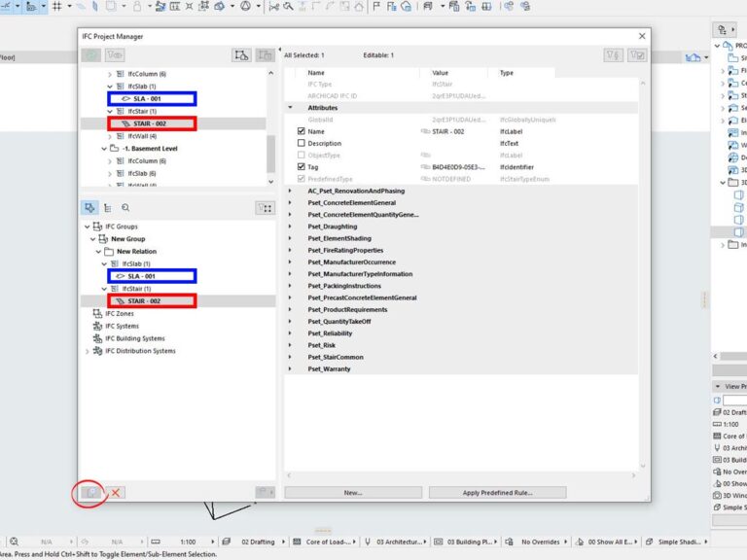The height and width of the screenshot is (560, 747).
Task: Collapse the -1. Basement Level node
Action: [104, 149]
